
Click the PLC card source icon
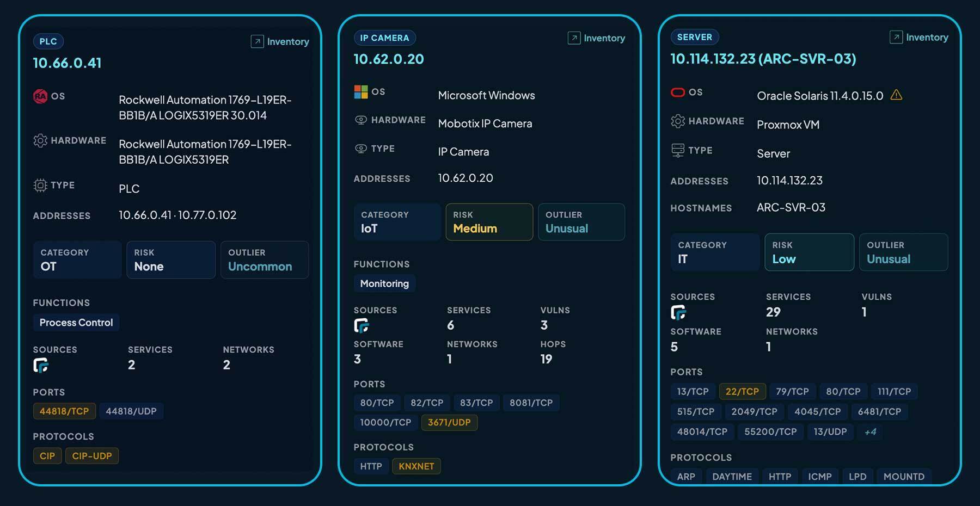[x=41, y=365]
